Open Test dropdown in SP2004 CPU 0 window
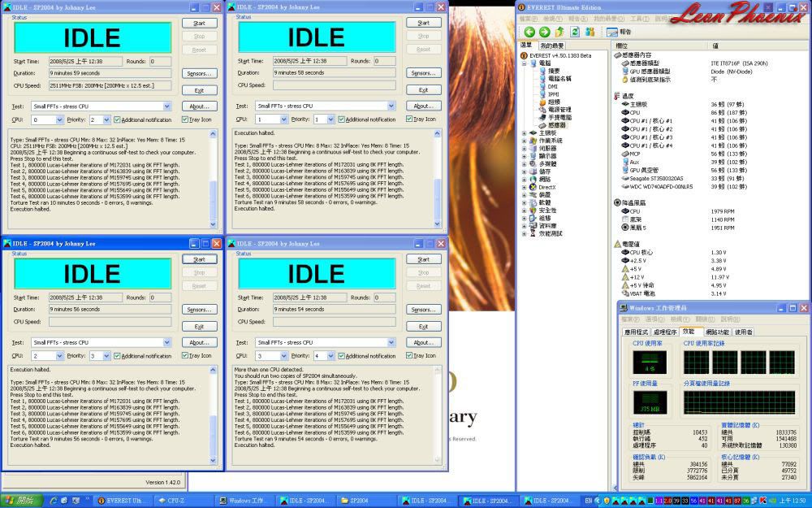 click(x=166, y=106)
